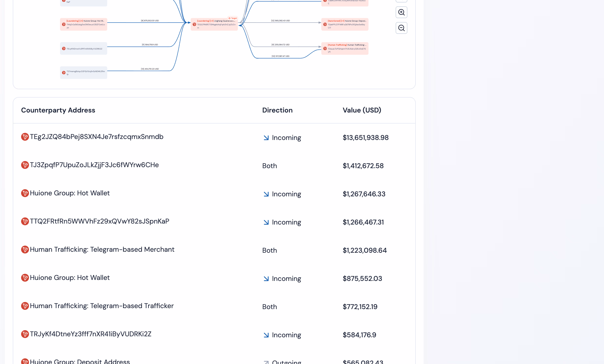
Task: Click Both direction in Telegram-based Trafficker row
Action: (x=269, y=307)
